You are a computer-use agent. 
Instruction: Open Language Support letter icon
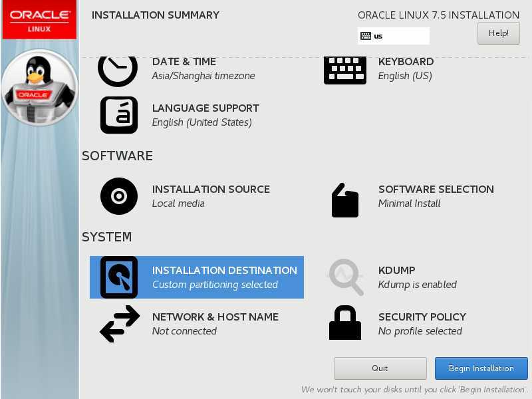click(x=119, y=115)
